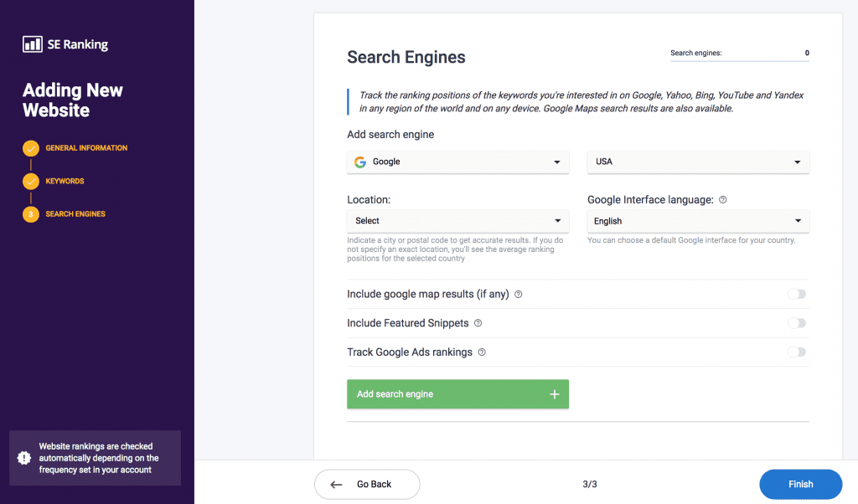Click the Finish button
The height and width of the screenshot is (504, 858).
pyautogui.click(x=800, y=484)
